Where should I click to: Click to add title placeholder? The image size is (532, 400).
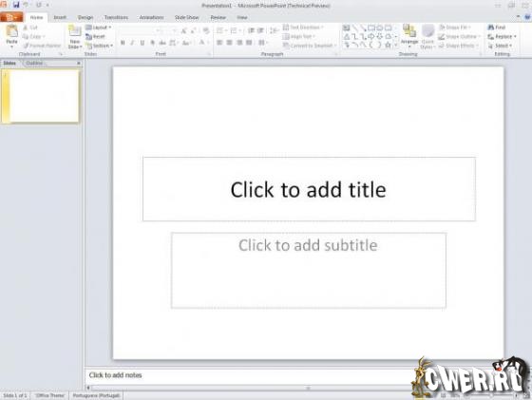309,189
